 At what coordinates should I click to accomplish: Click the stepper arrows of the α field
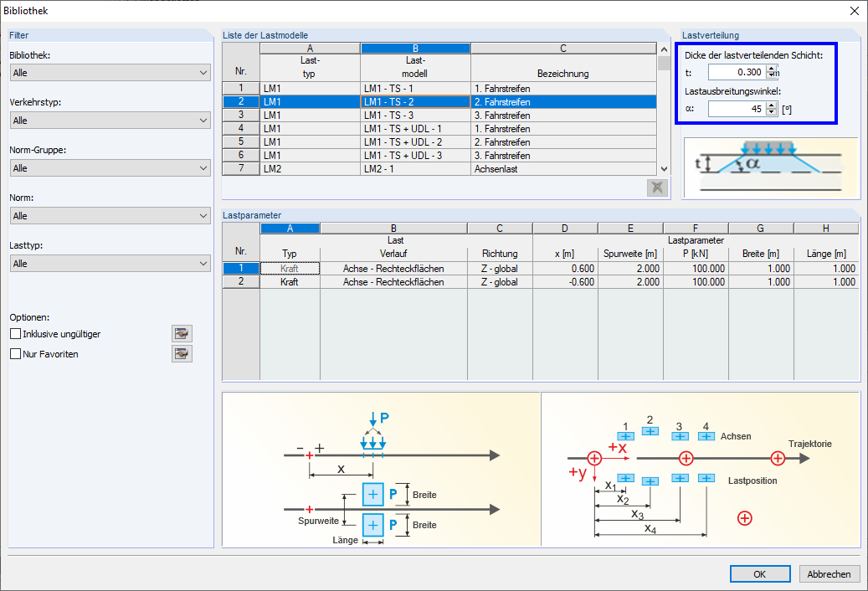point(772,109)
